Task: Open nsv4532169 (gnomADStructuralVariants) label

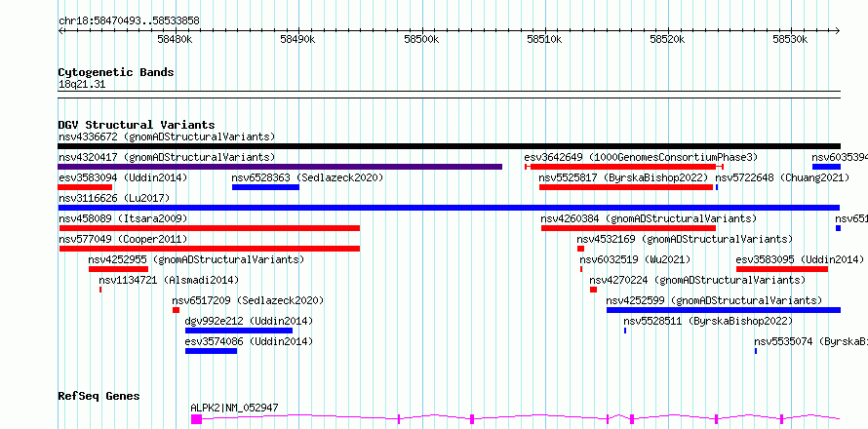Action: [x=685, y=239]
